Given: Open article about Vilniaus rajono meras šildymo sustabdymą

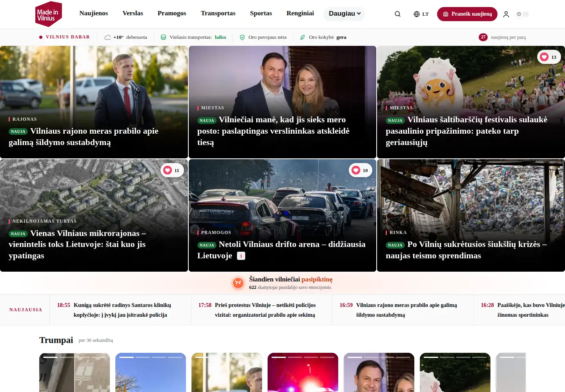Looking at the screenshot, I should click(x=84, y=136).
